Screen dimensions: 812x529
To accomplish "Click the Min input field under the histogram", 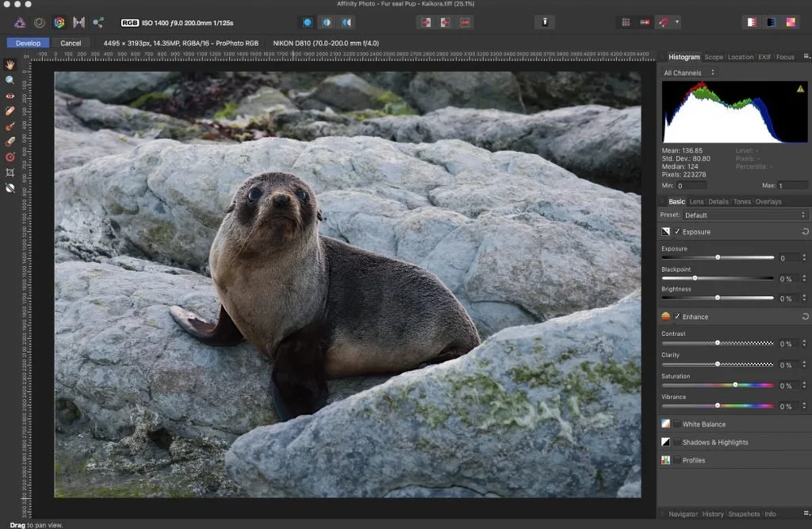I will (690, 185).
